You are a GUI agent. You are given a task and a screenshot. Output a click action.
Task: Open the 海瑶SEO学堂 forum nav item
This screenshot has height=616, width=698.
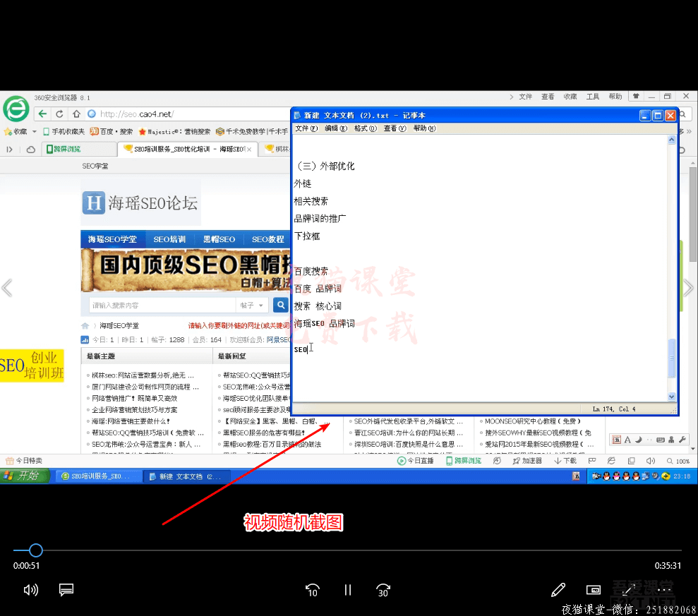click(x=112, y=239)
